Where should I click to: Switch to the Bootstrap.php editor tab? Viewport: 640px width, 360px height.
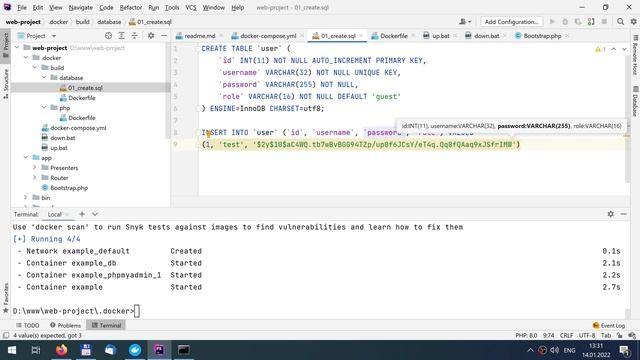542,36
